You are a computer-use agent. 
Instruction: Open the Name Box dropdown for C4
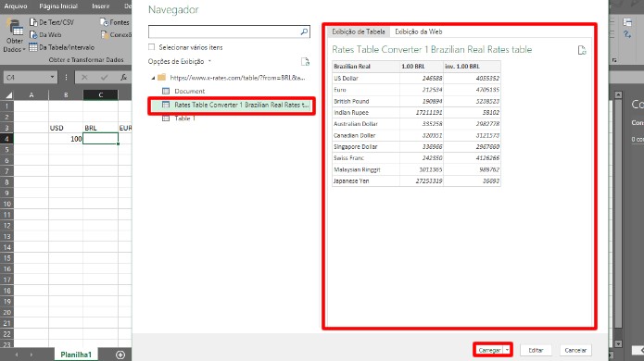52,77
